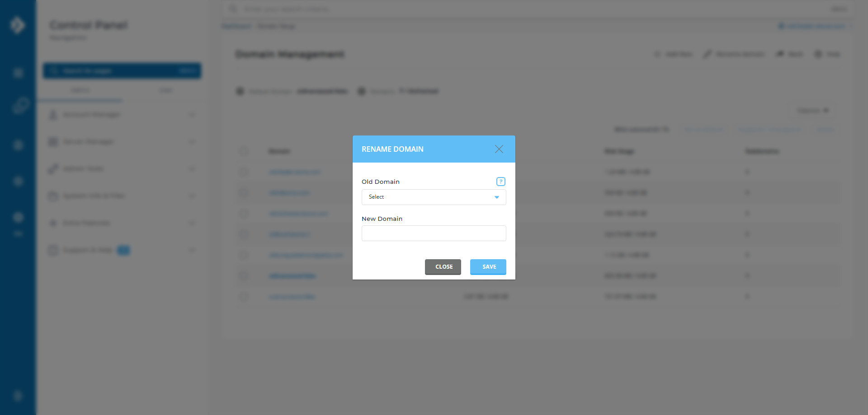Click the Add New plus icon in toolbar
Viewport: 868px width, 415px height.
pos(658,54)
